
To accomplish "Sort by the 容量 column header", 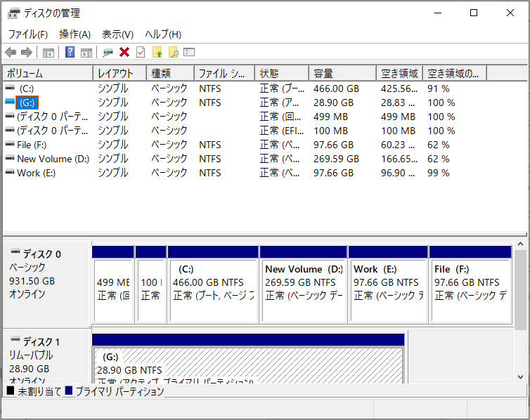I will pos(342,73).
